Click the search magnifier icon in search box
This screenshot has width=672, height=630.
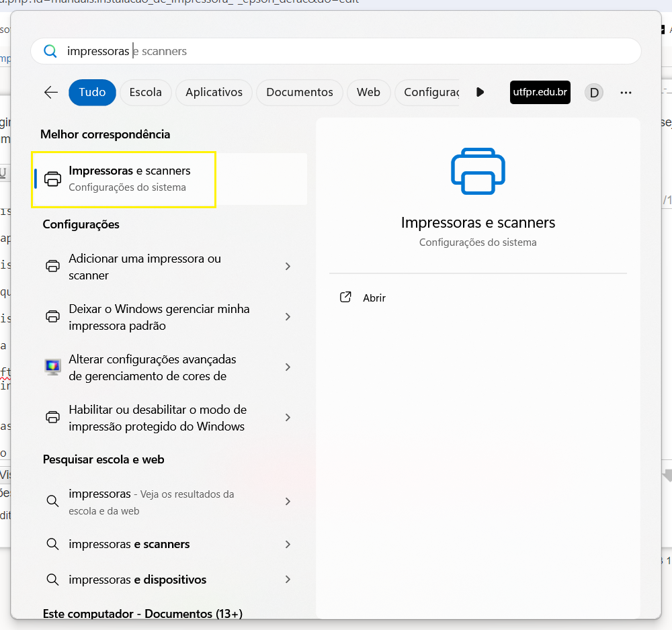coord(50,52)
